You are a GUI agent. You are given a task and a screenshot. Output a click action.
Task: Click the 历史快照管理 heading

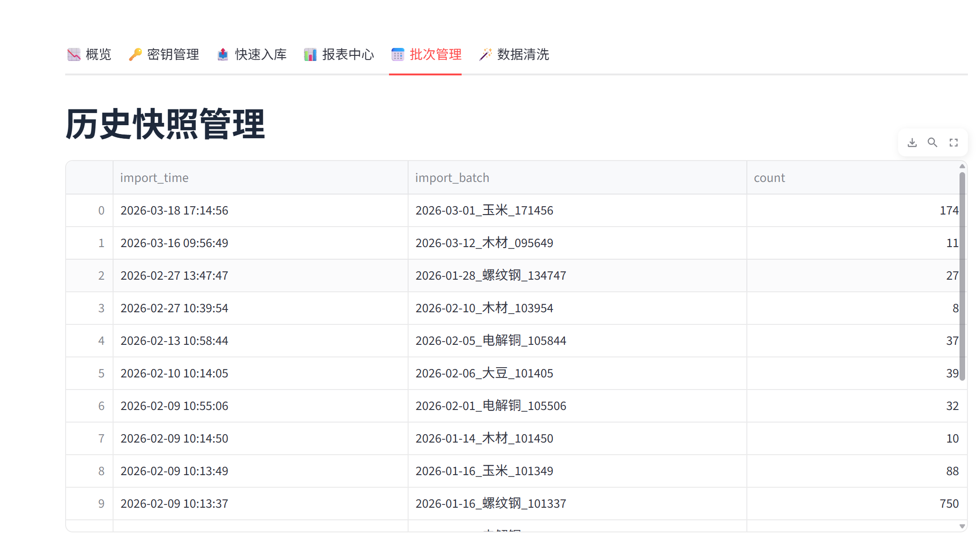point(165,124)
